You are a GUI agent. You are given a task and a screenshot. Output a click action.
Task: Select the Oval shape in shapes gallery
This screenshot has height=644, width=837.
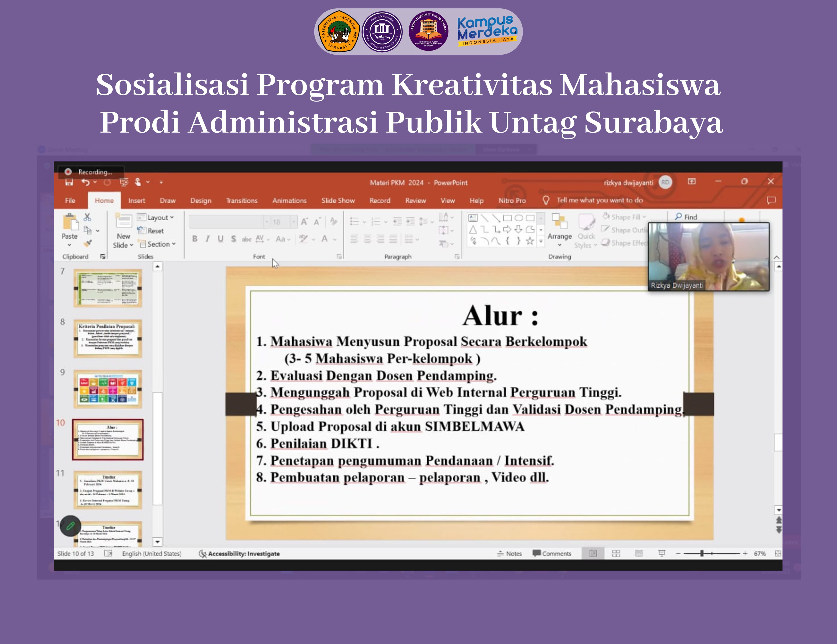point(519,218)
